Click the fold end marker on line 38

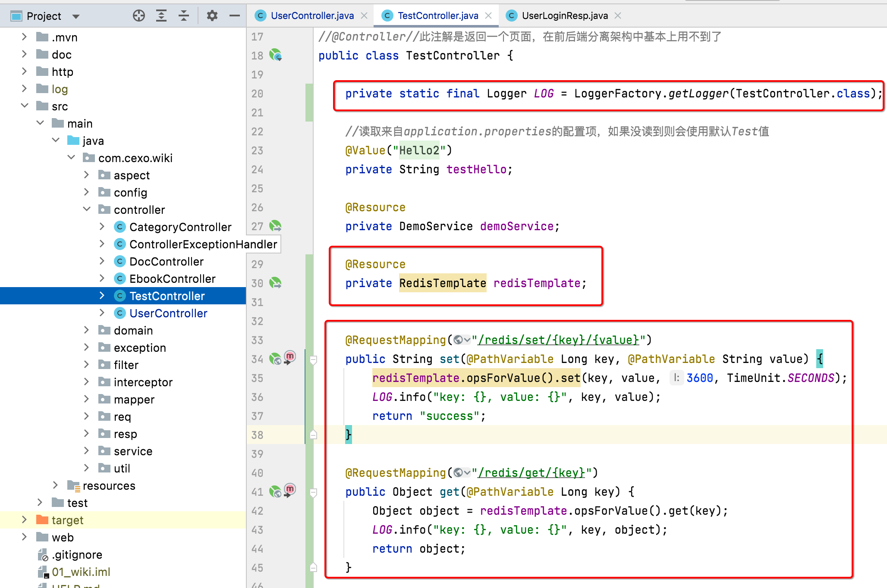pyautogui.click(x=314, y=435)
